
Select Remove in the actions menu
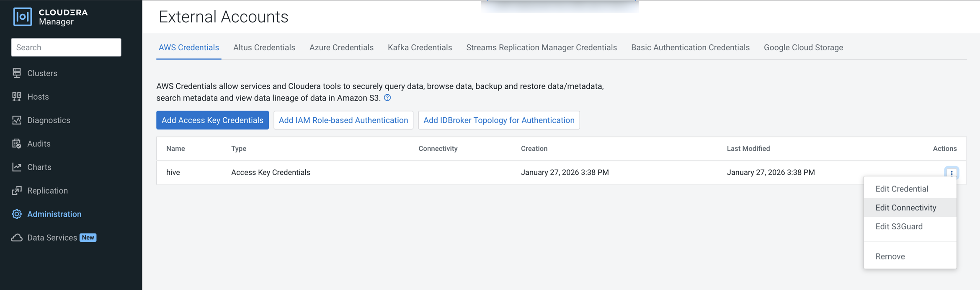pyautogui.click(x=890, y=256)
